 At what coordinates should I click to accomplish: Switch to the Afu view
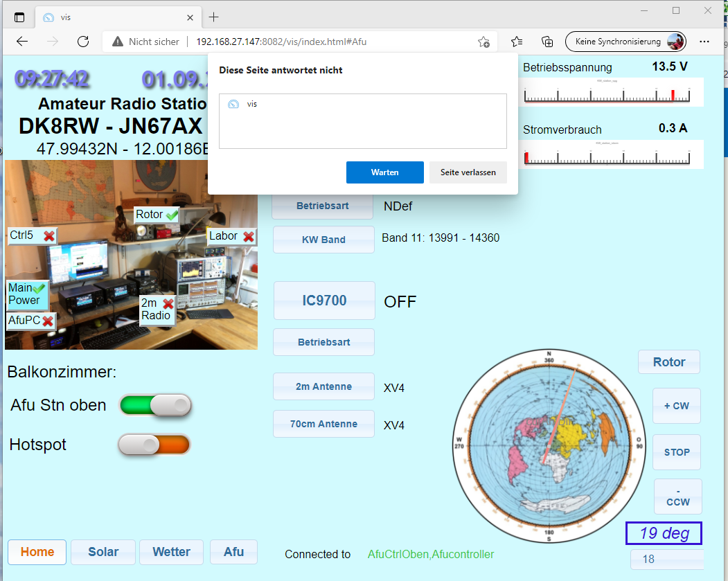pos(233,552)
